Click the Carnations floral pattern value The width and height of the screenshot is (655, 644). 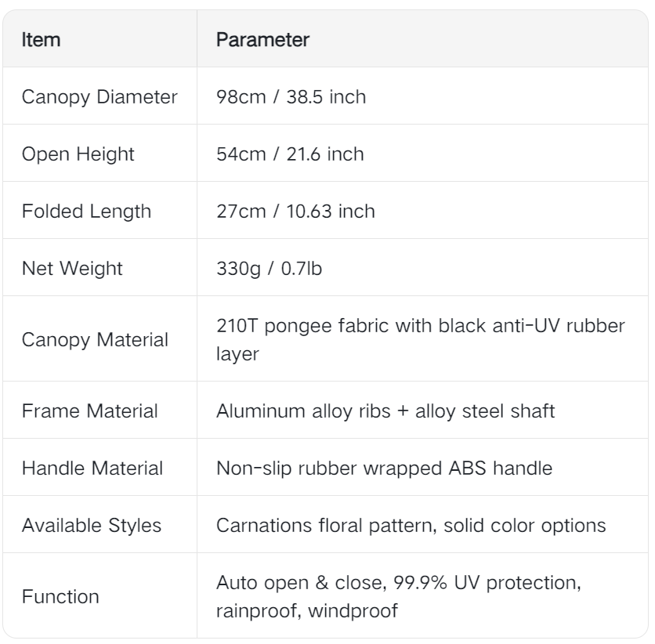pos(411,526)
